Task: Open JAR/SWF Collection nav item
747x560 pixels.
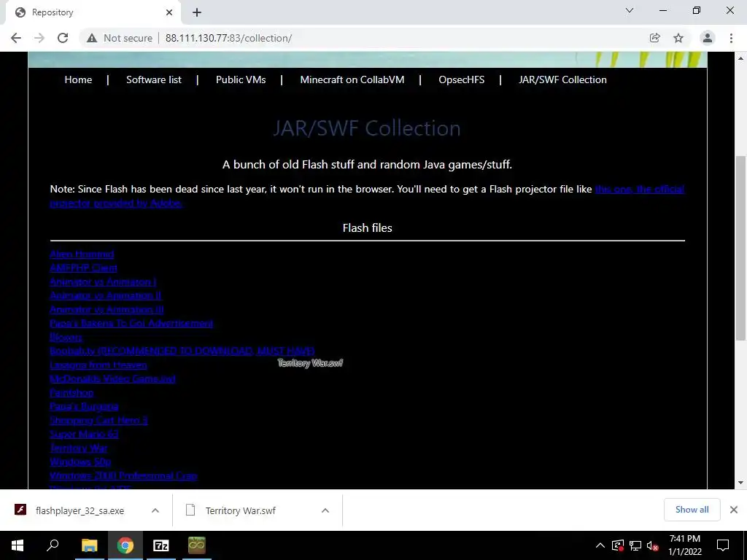Action: pos(562,79)
